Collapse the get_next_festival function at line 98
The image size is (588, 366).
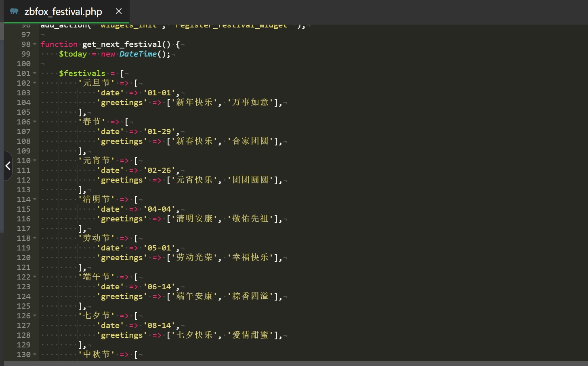(35, 44)
